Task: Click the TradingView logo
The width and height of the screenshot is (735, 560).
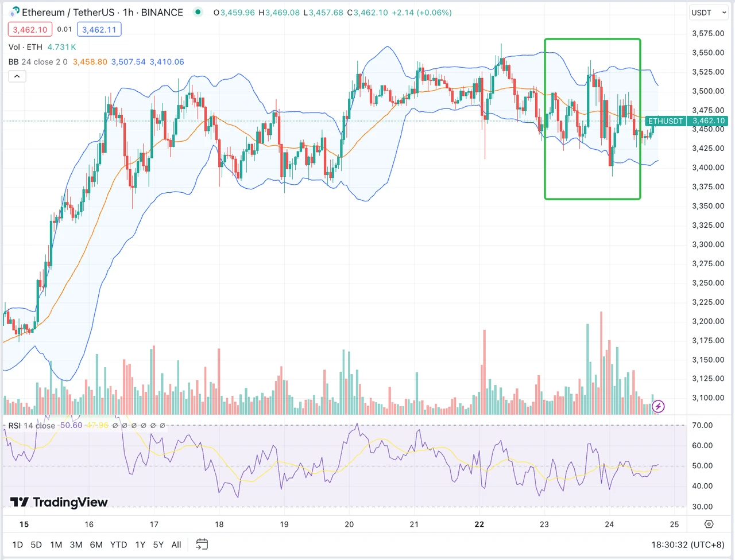Action: [59, 502]
